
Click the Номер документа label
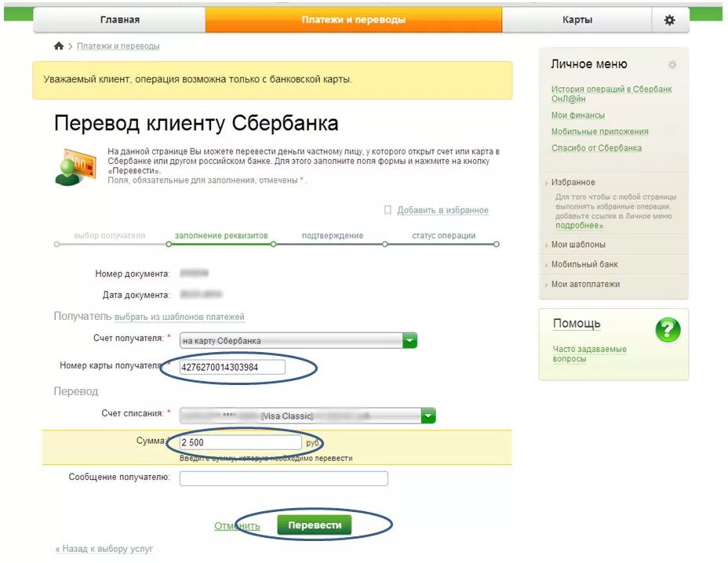(133, 274)
